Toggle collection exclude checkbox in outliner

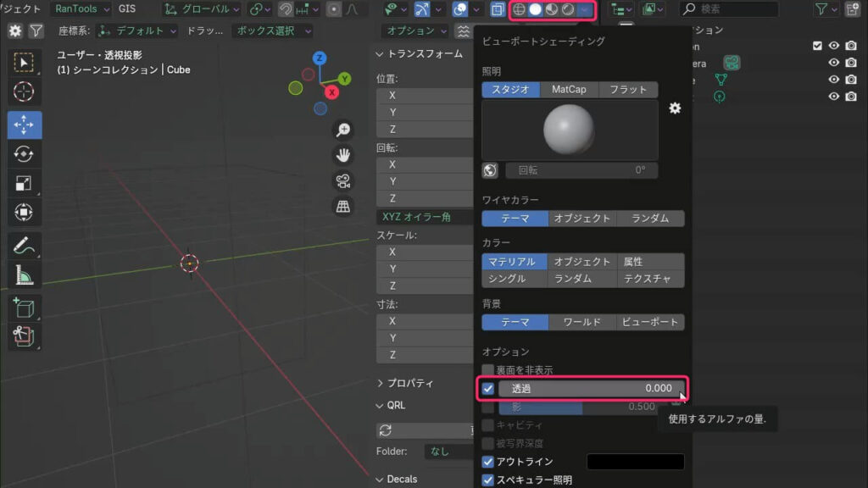[818, 46]
